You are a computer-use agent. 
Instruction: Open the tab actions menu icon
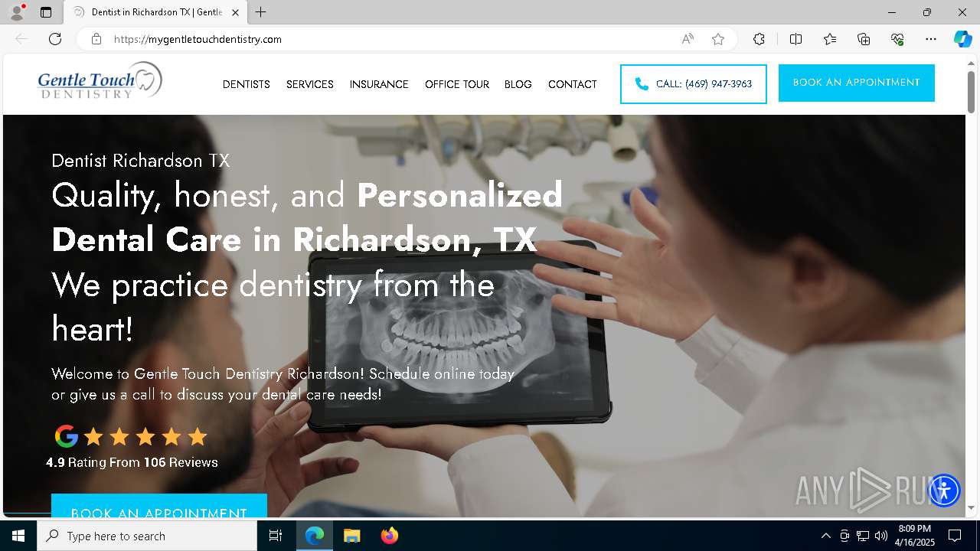(x=46, y=12)
